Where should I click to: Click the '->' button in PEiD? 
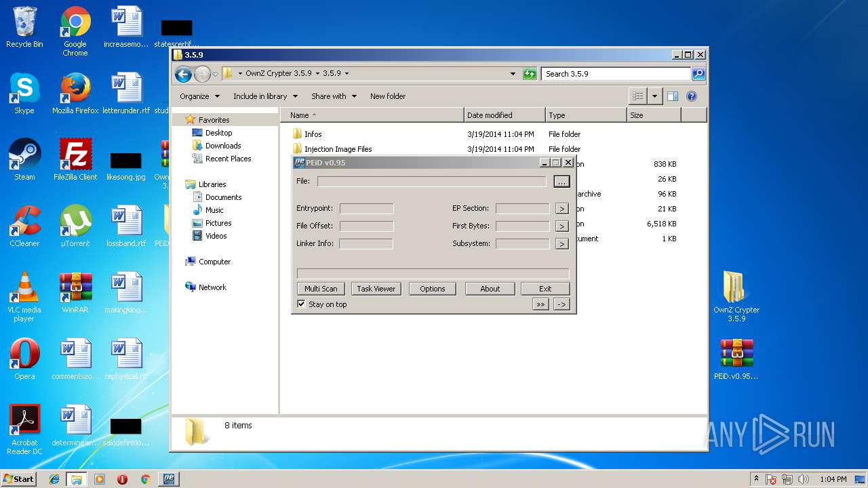(x=561, y=305)
